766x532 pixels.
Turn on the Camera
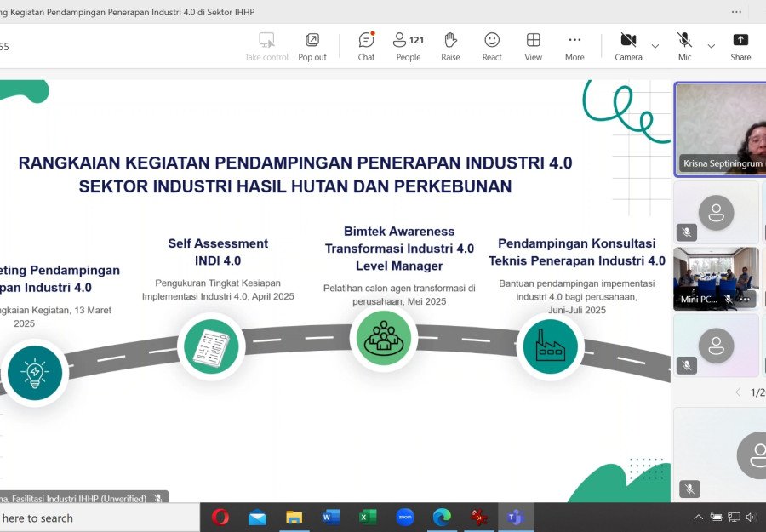click(628, 47)
